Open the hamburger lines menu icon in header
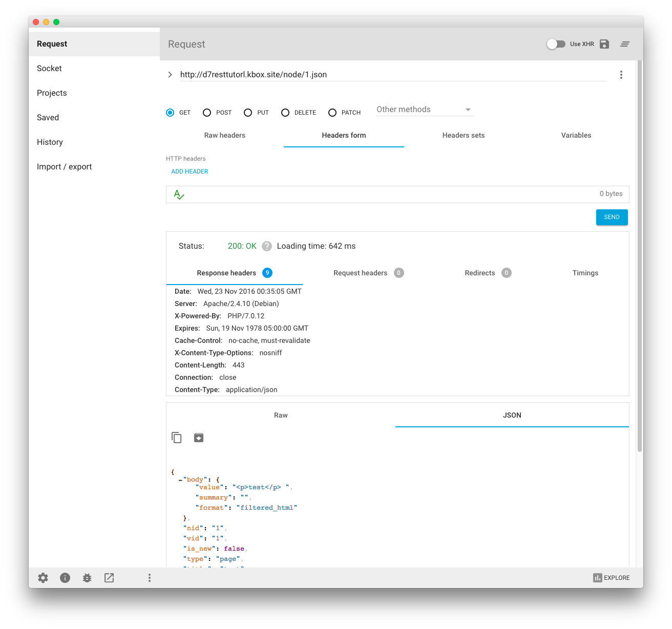Viewport: 672px width, 629px height. (625, 44)
